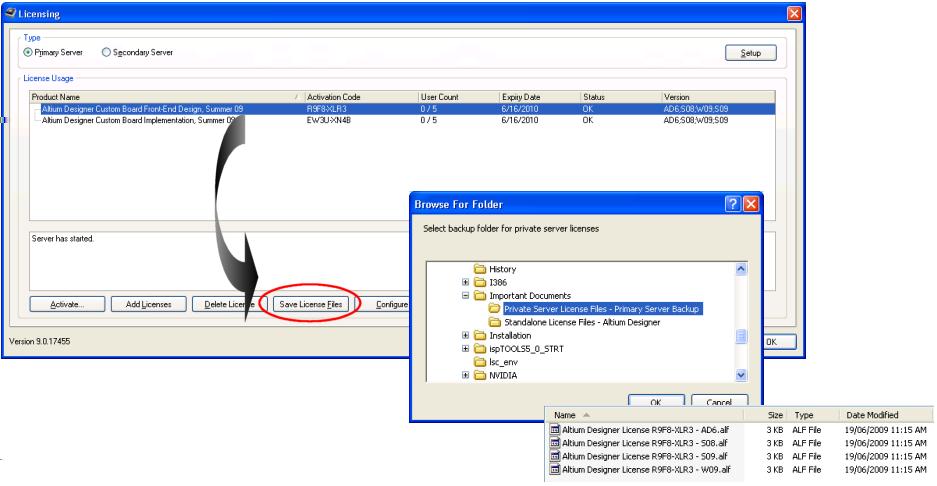The width and height of the screenshot is (937, 486).
Task: Sort by the Expiry Date column header
Action: coord(540,97)
